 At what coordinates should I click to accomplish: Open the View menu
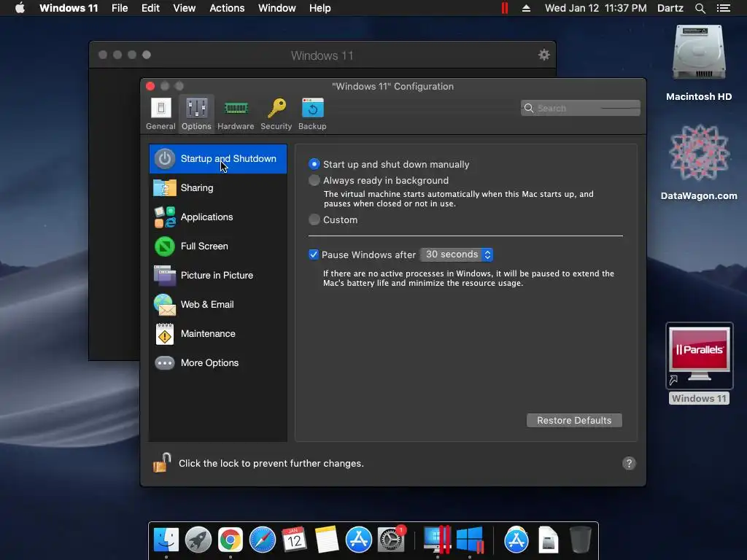pyautogui.click(x=184, y=8)
